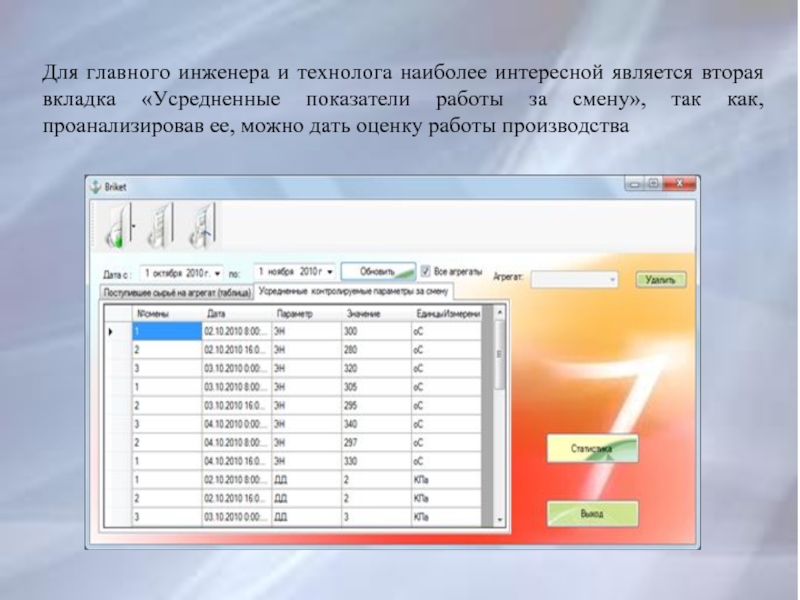Open the arrow beside the first toolbar icon
The height and width of the screenshot is (600, 800).
click(136, 227)
